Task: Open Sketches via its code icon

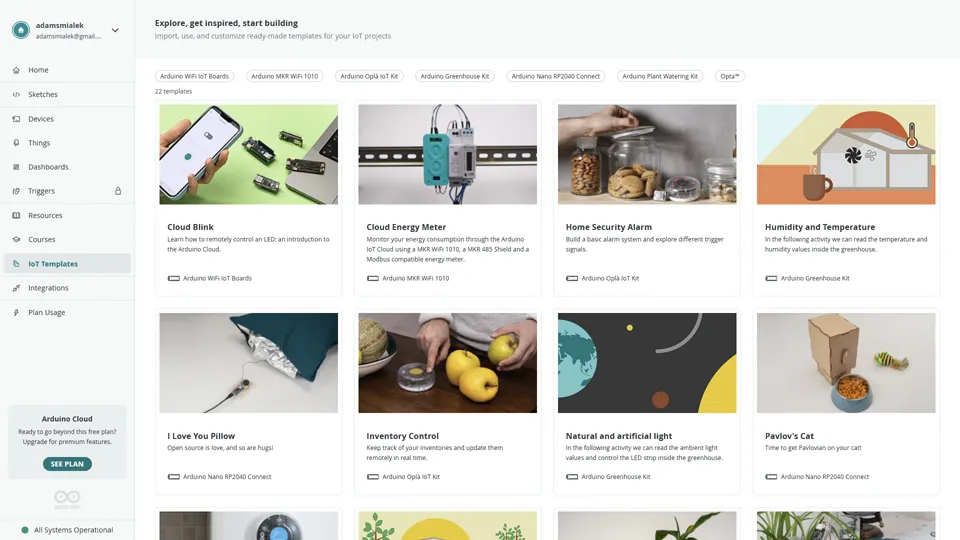Action: (x=16, y=94)
